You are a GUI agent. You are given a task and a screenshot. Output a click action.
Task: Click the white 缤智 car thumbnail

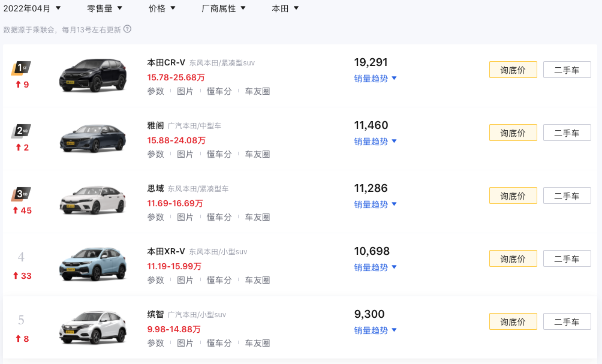(x=93, y=327)
